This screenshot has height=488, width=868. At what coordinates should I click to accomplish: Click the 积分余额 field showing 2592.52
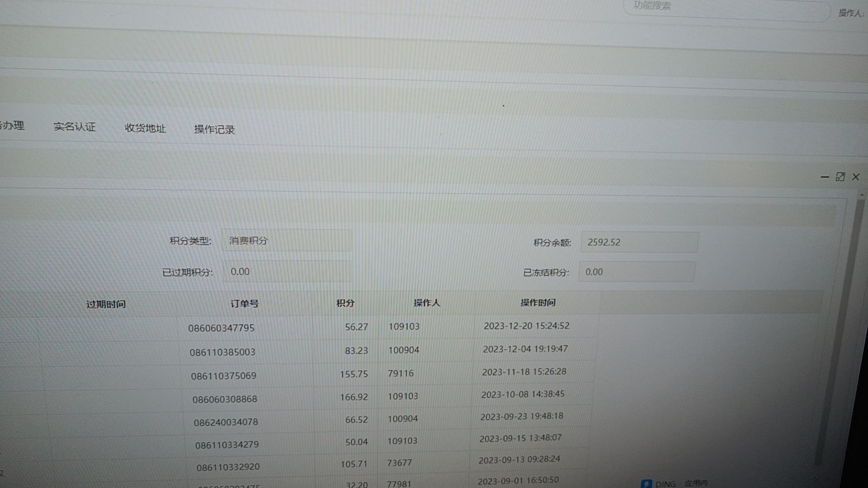pyautogui.click(x=639, y=243)
